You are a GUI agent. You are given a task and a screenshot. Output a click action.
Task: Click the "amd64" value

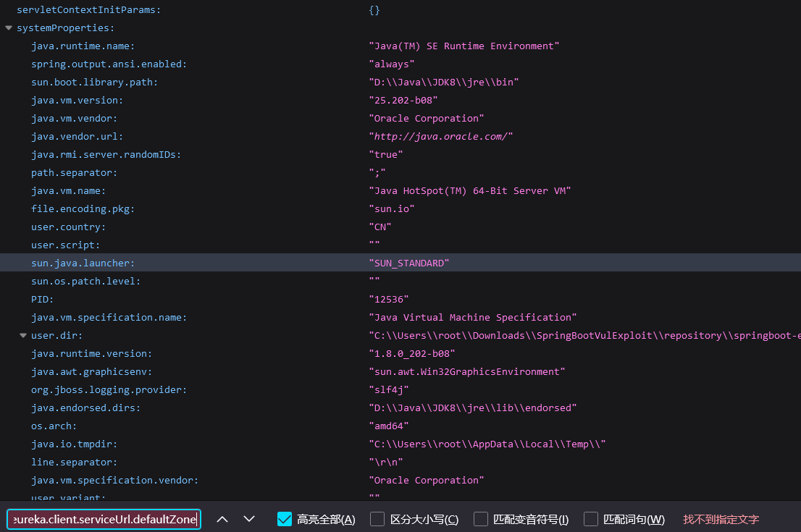389,426
